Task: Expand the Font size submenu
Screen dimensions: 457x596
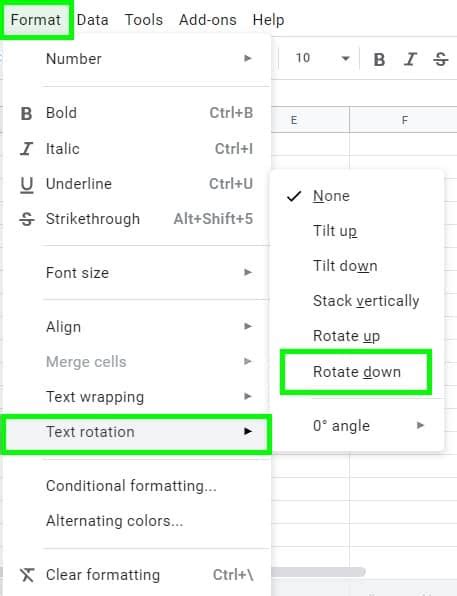Action: click(137, 273)
